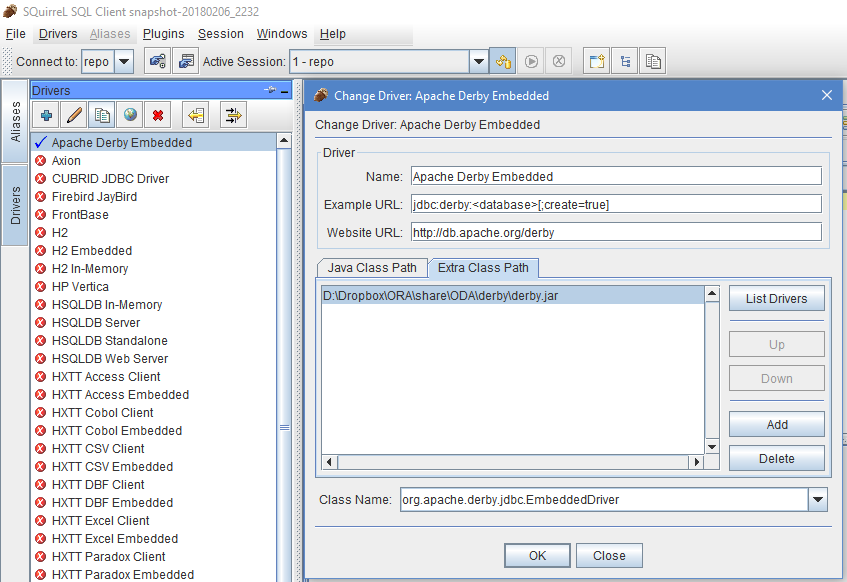This screenshot has height=582, width=847.
Task: Open the Plugins menu
Action: coord(164,34)
